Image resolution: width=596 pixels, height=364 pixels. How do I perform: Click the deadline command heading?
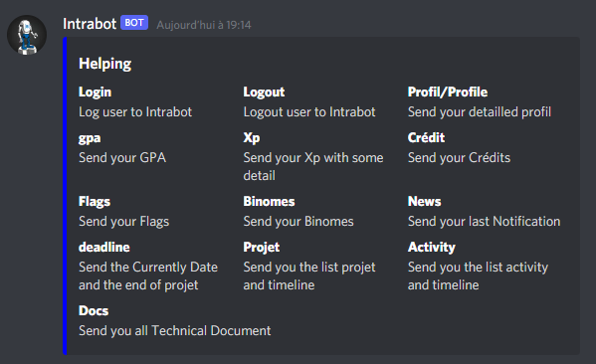coord(104,247)
